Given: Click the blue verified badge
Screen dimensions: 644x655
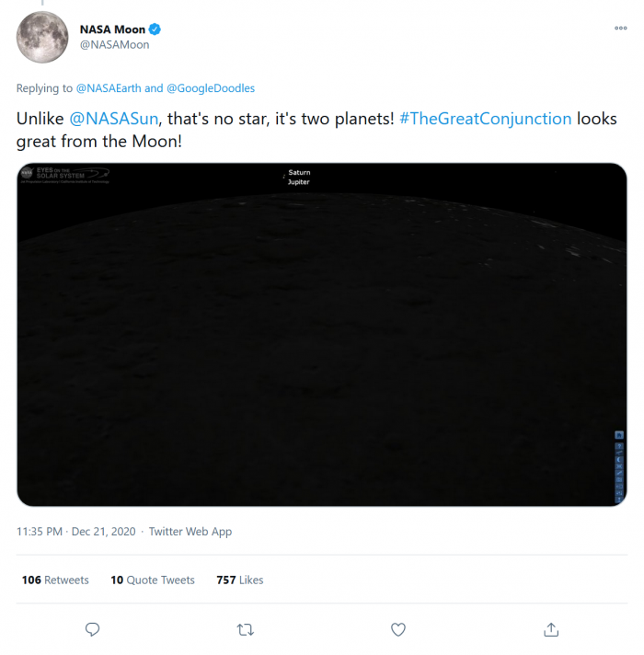Looking at the screenshot, I should (x=155, y=29).
